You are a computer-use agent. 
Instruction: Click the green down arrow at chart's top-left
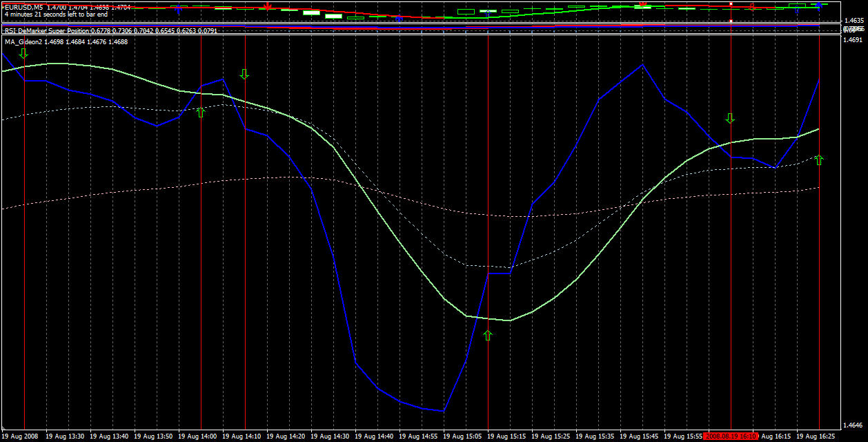click(x=24, y=53)
